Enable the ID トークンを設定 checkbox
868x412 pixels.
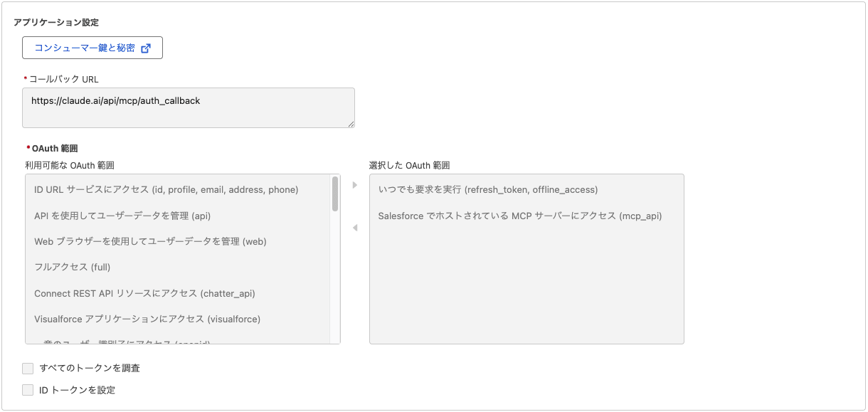(x=27, y=389)
